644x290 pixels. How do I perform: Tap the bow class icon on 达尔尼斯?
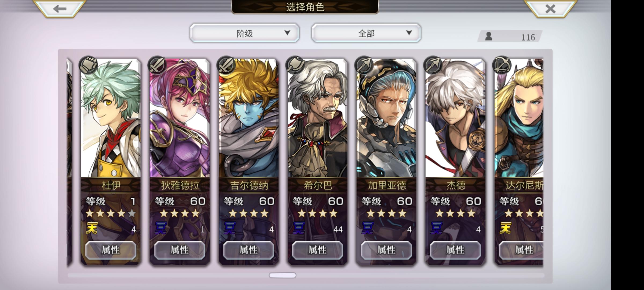point(502,65)
